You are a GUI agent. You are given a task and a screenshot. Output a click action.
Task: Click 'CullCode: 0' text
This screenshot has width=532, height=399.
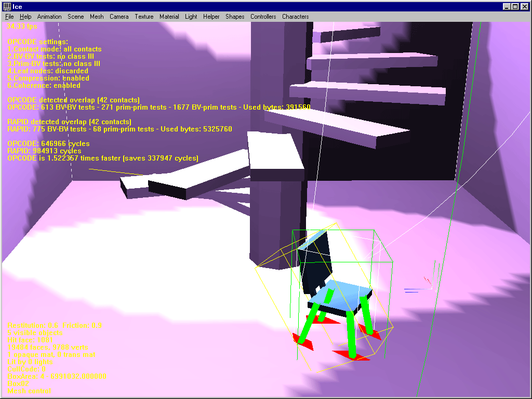pos(26,369)
